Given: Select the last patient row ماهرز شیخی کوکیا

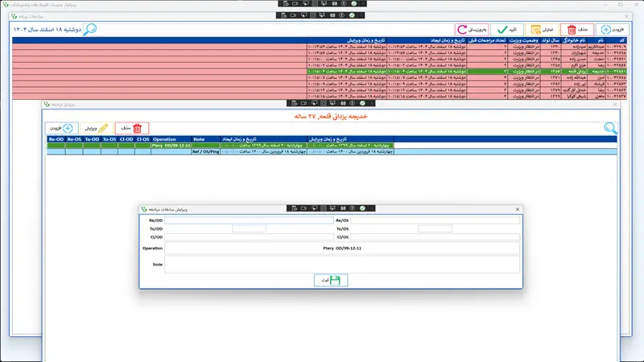Looking at the screenshot, I should click(x=320, y=96).
